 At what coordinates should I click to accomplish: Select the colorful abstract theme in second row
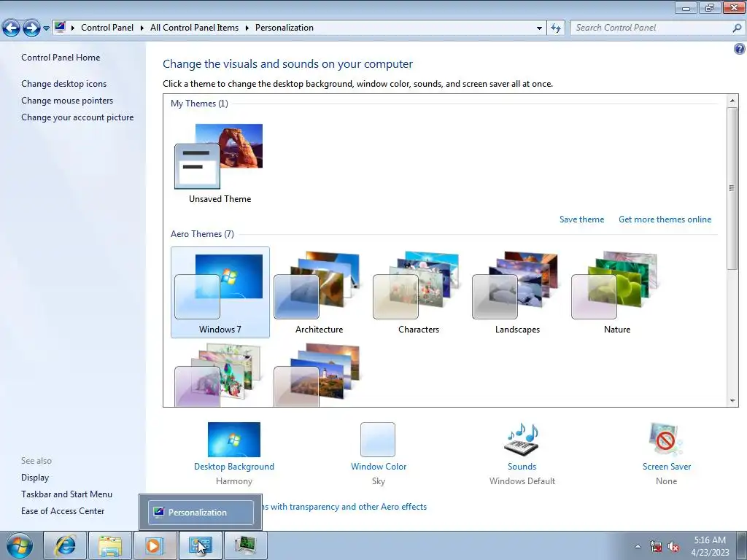point(218,376)
